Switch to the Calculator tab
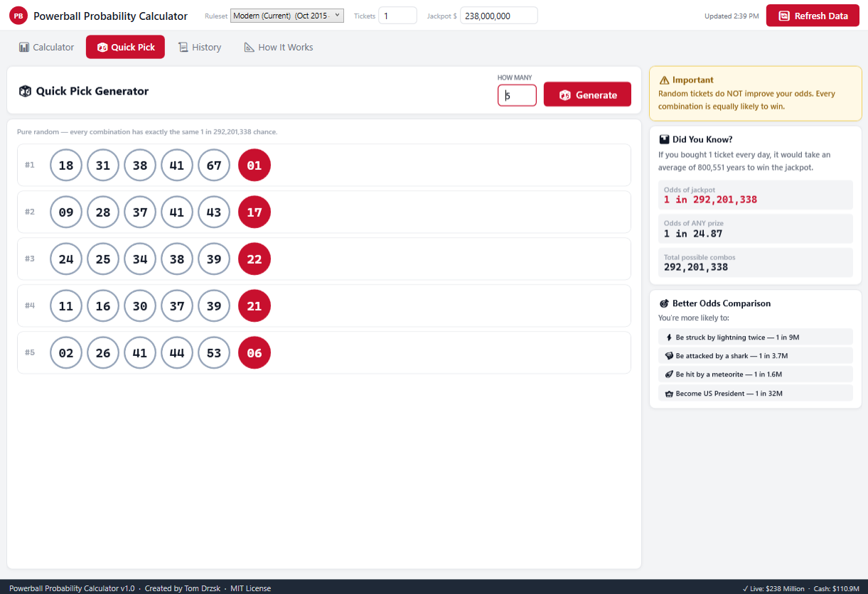This screenshot has height=594, width=868. coord(46,47)
